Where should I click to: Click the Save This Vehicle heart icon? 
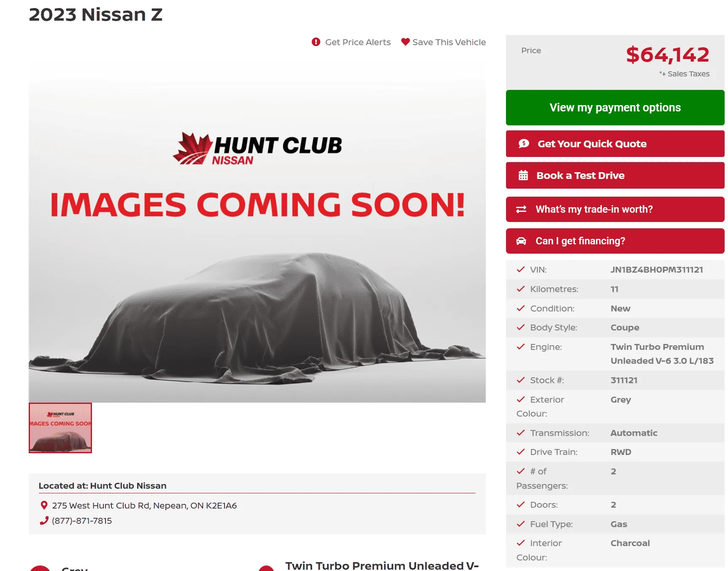406,42
